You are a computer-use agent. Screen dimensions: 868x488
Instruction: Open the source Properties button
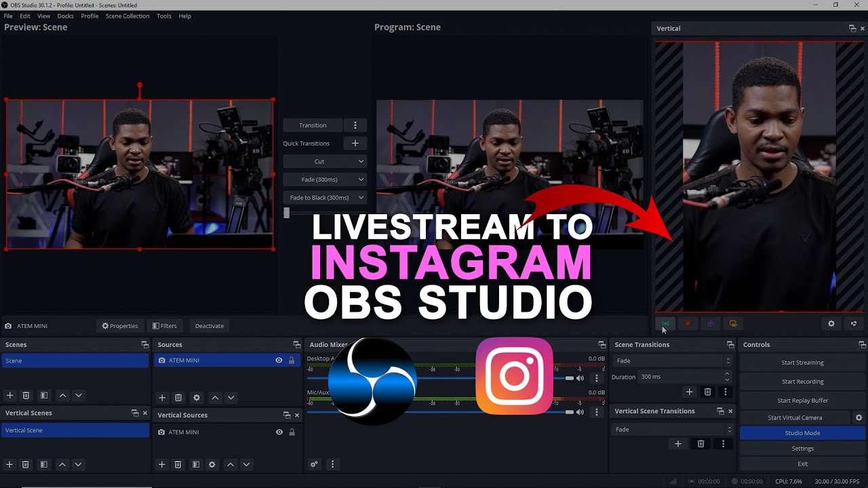click(120, 326)
